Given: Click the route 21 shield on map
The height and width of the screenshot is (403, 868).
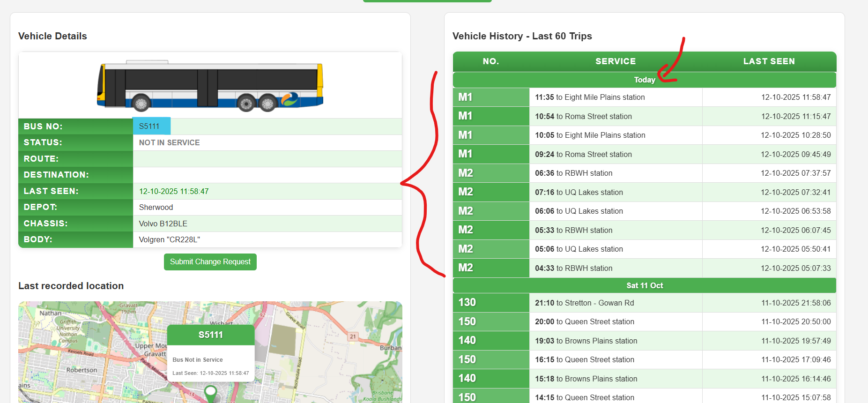Looking at the screenshot, I should [353, 336].
